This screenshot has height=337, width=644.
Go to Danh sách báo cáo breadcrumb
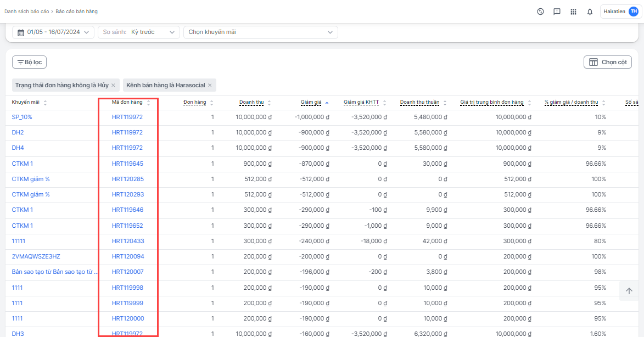click(26, 12)
